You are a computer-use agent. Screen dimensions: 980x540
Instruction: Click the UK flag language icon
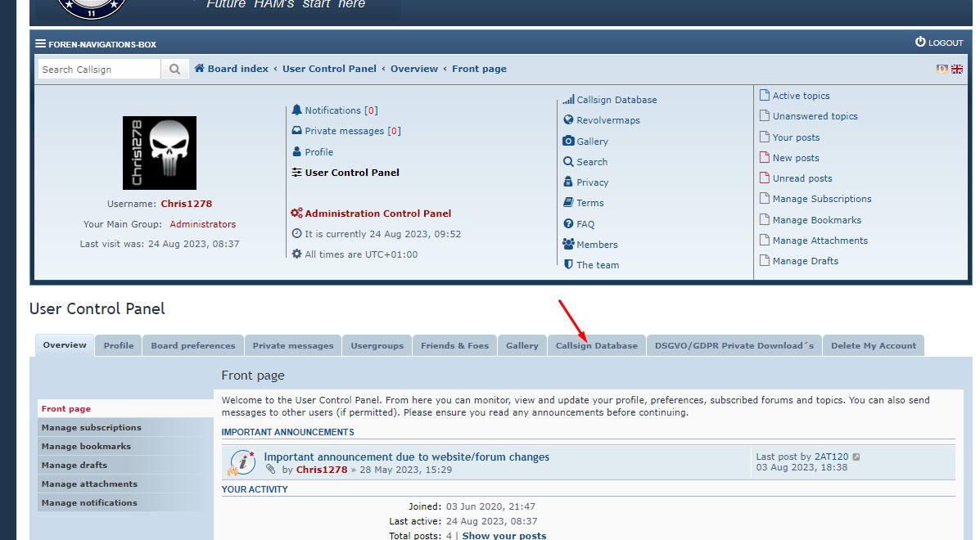coord(956,70)
